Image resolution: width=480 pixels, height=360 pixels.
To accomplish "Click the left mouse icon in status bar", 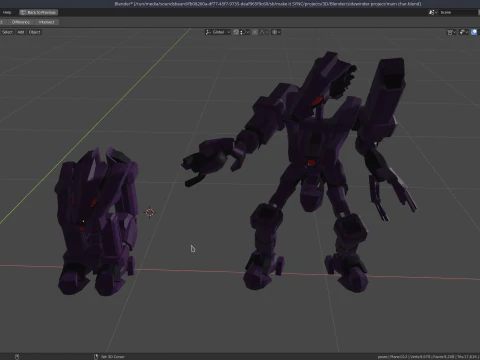I will [x=17, y=356].
